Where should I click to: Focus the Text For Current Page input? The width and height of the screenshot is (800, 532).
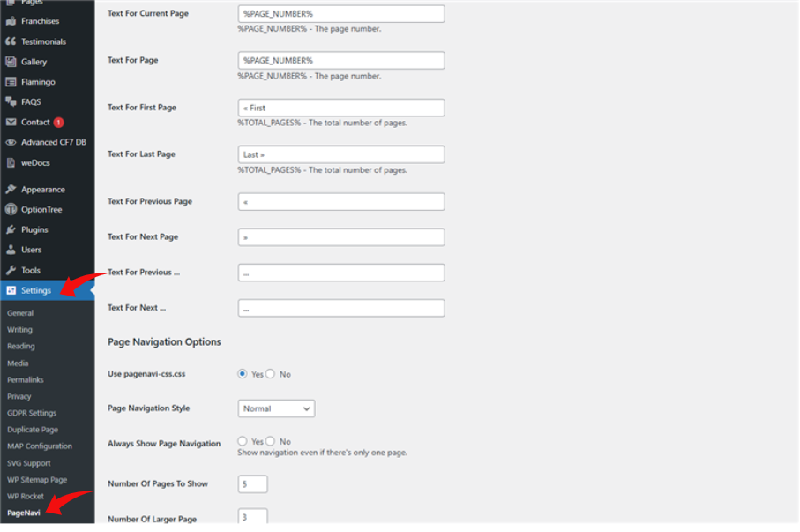tap(340, 14)
